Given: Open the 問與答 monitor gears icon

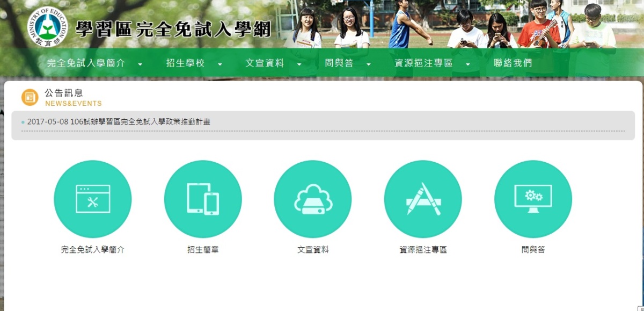Looking at the screenshot, I should click(x=533, y=199).
